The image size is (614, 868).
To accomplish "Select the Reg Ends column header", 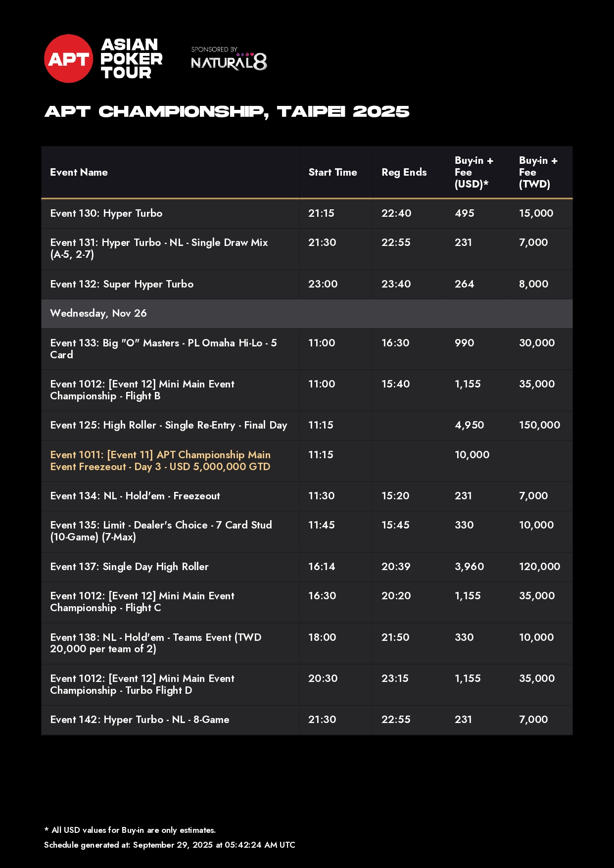I will pos(404,172).
